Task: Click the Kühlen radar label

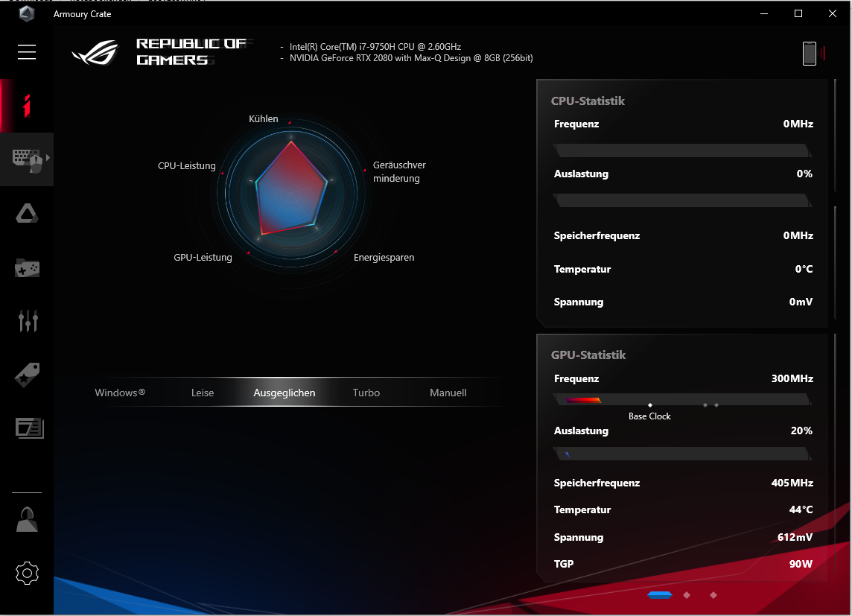Action: [264, 119]
